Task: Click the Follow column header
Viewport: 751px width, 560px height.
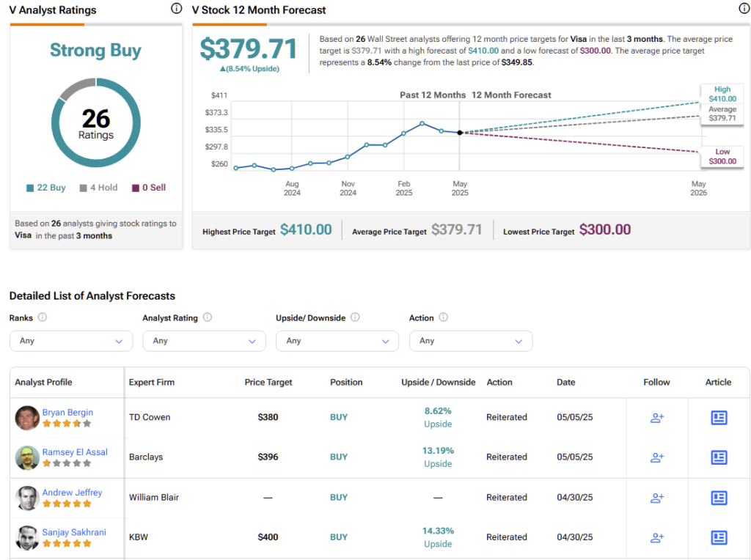Action: tap(656, 382)
